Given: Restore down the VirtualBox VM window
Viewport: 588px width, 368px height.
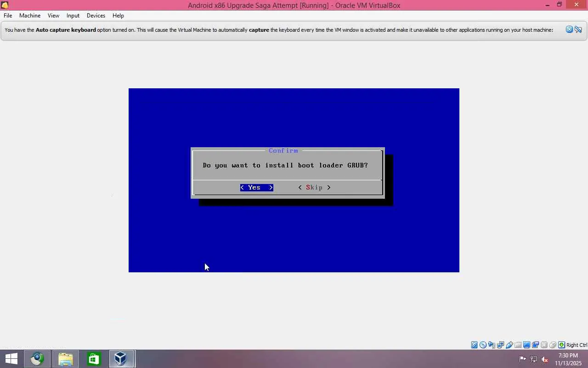Looking at the screenshot, I should 560,5.
